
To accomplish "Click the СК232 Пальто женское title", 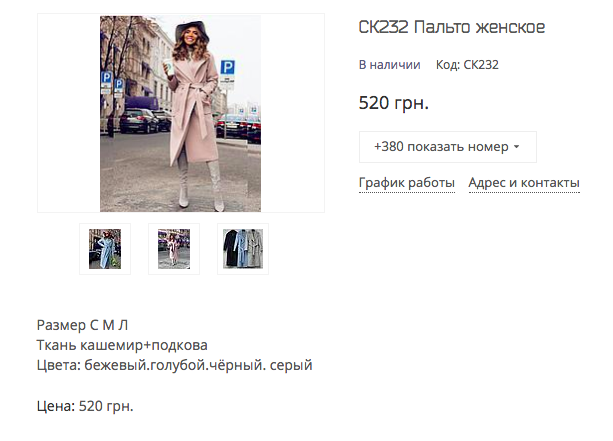I will tap(452, 27).
